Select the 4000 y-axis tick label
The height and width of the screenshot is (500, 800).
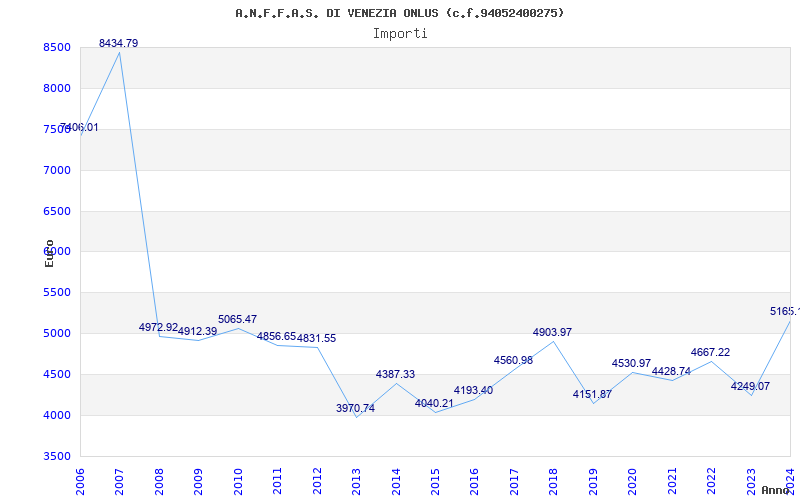57,415
